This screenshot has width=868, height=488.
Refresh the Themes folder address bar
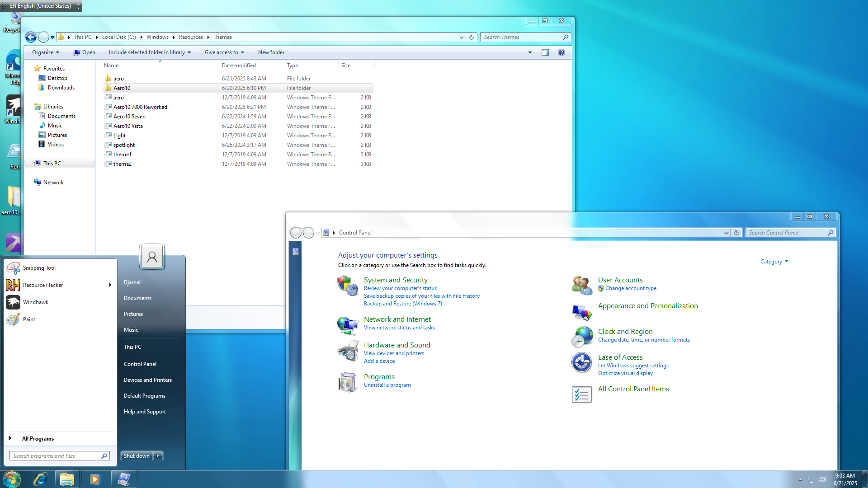(472, 37)
